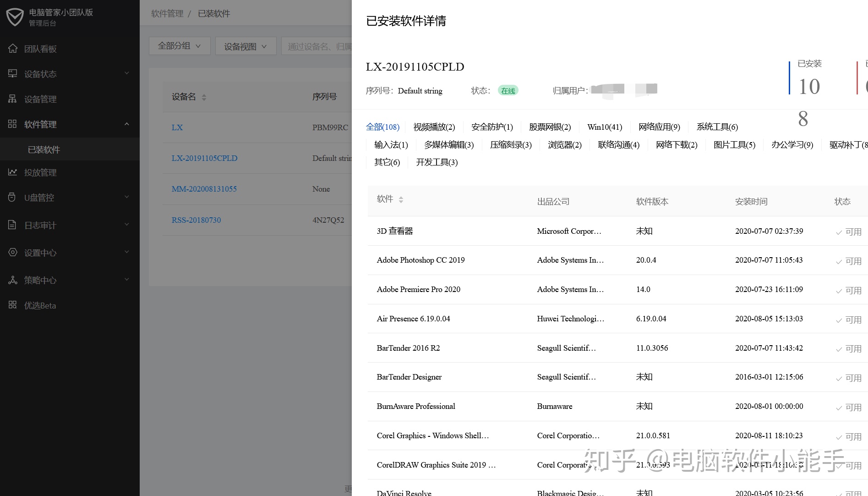Select the Win10(41) category tab
868x496 pixels.
[605, 127]
